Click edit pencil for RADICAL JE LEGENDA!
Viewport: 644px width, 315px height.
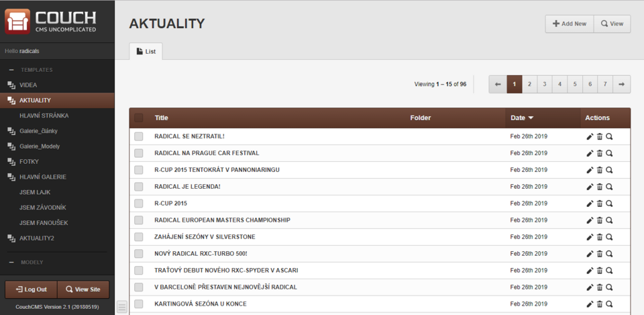[590, 187]
